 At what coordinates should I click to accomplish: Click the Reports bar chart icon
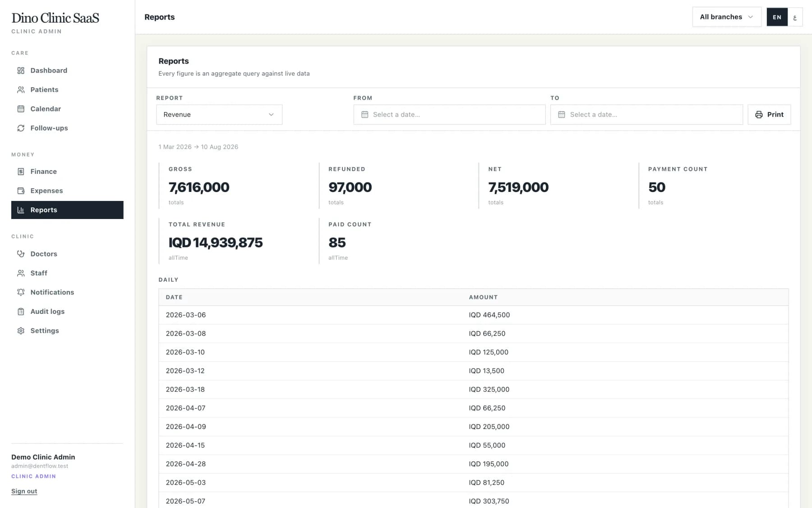click(21, 210)
